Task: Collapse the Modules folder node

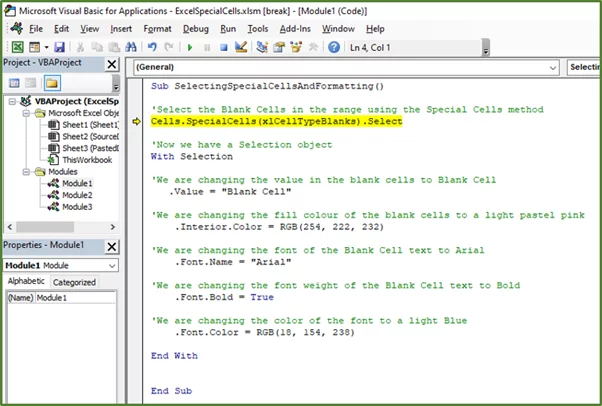Action: 26,172
